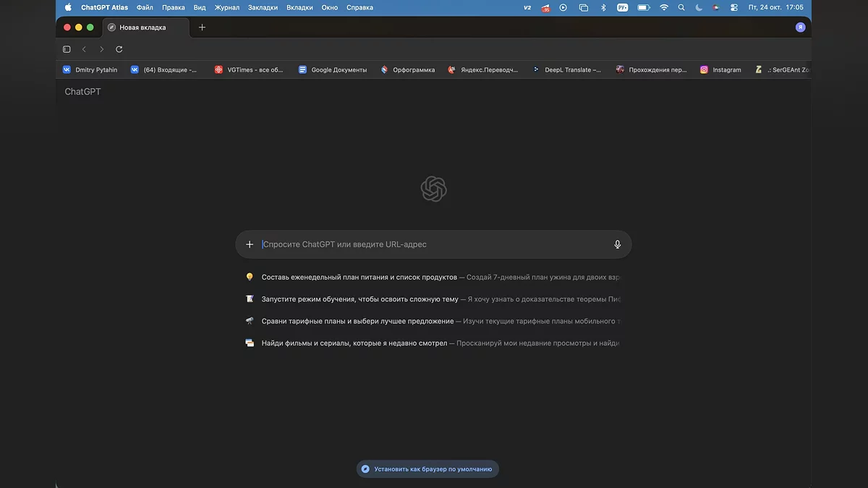Open Control Center icon in menu bar
Image resolution: width=868 pixels, height=488 pixels.
pos(734,7)
